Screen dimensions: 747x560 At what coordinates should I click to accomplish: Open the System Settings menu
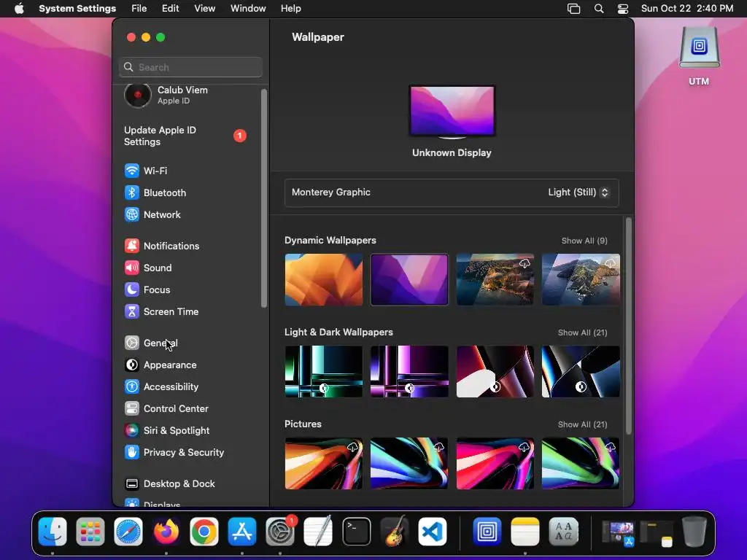point(77,9)
